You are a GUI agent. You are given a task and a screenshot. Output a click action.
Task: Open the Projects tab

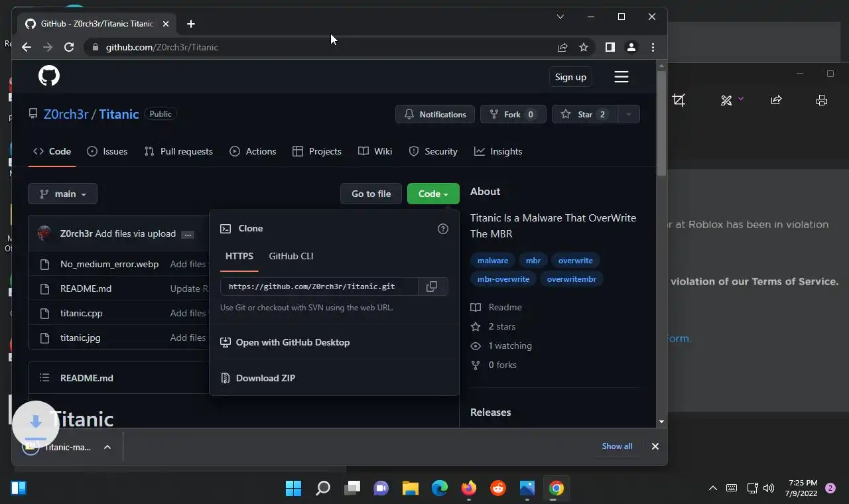coord(317,151)
